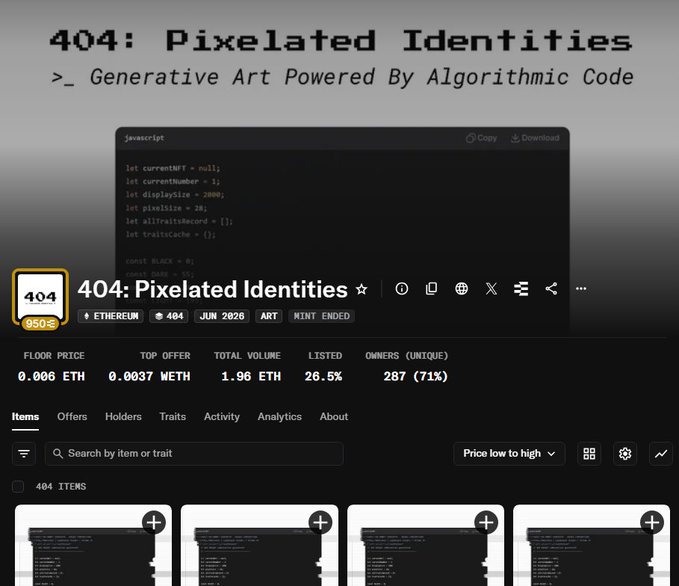
Task: Open the collection info icon
Action: tap(401, 288)
